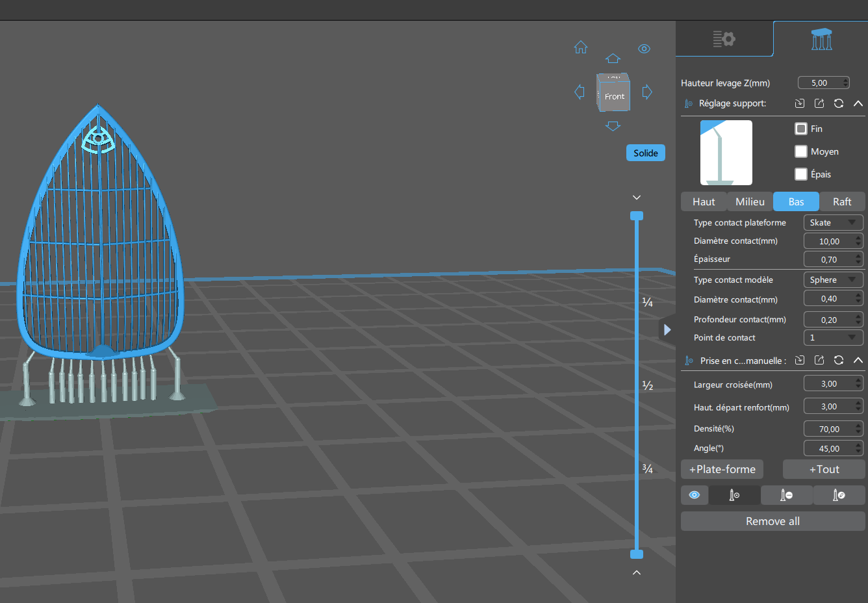Enable the Fin support checkbox
The image size is (868, 603).
801,129
